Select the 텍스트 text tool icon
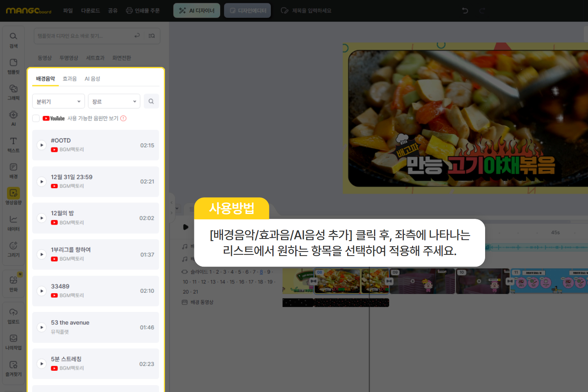Screen dimensions: 588x392 (x=13, y=144)
